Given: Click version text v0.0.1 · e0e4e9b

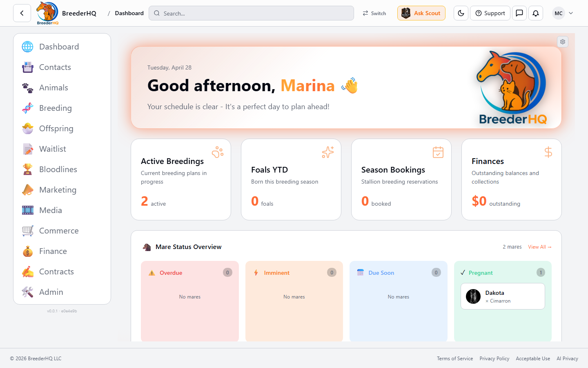Looking at the screenshot, I should tap(62, 311).
